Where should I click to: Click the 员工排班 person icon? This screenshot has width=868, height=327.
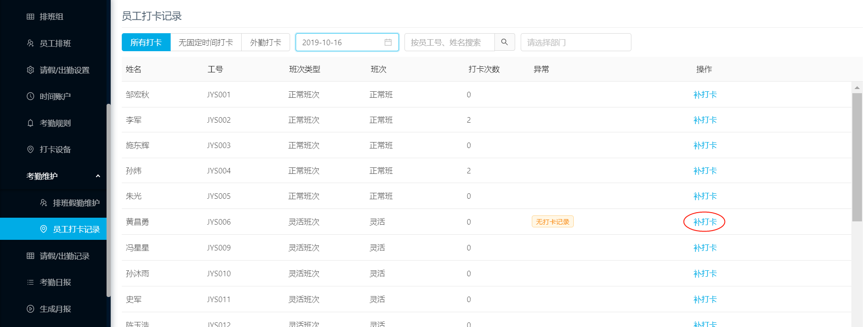click(30, 43)
